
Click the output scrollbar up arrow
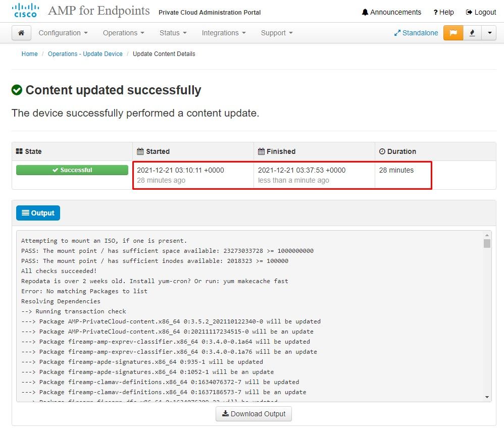point(487,235)
